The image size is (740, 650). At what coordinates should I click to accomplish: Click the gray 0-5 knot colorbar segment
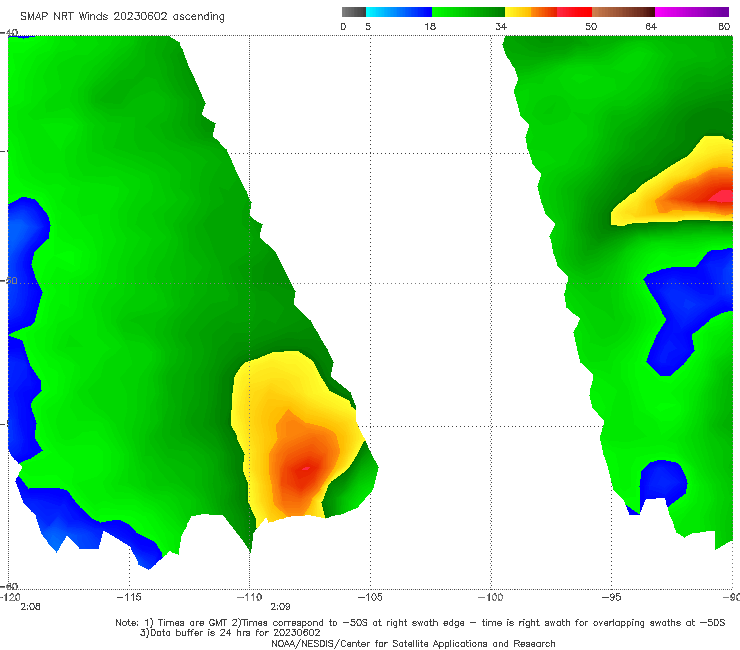tap(354, 12)
